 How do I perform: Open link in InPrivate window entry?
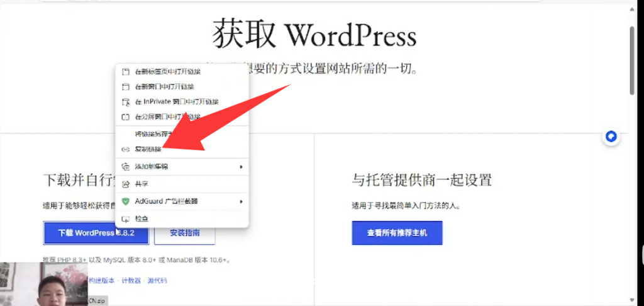tap(182, 101)
